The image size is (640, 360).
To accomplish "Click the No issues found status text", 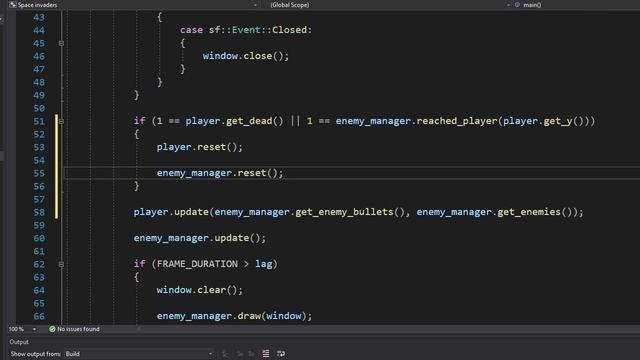I will (78, 329).
